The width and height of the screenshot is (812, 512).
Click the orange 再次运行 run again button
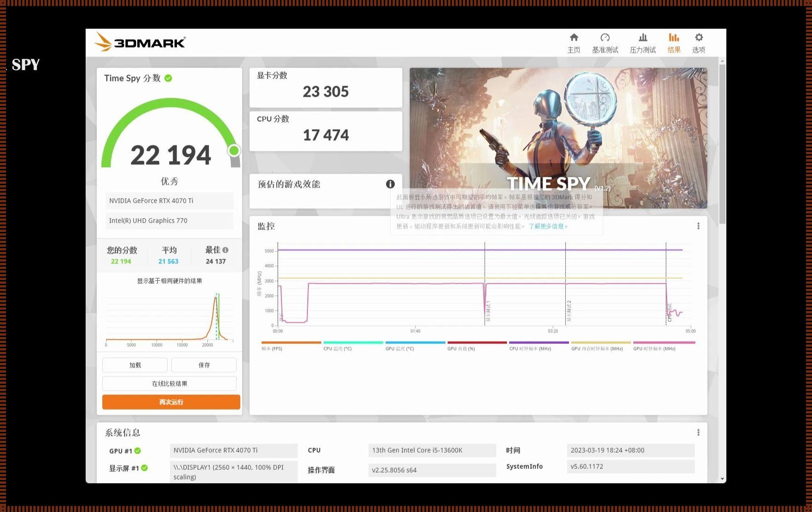pos(171,402)
